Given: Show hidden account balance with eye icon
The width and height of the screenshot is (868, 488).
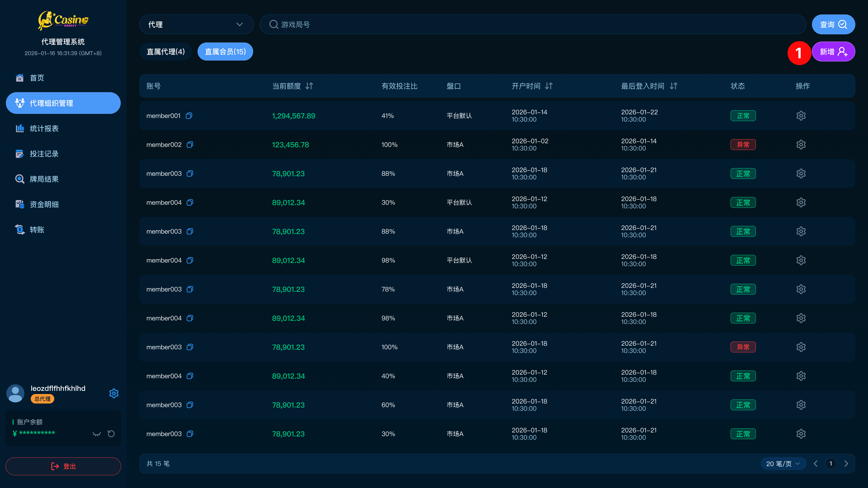Looking at the screenshot, I should click(97, 433).
